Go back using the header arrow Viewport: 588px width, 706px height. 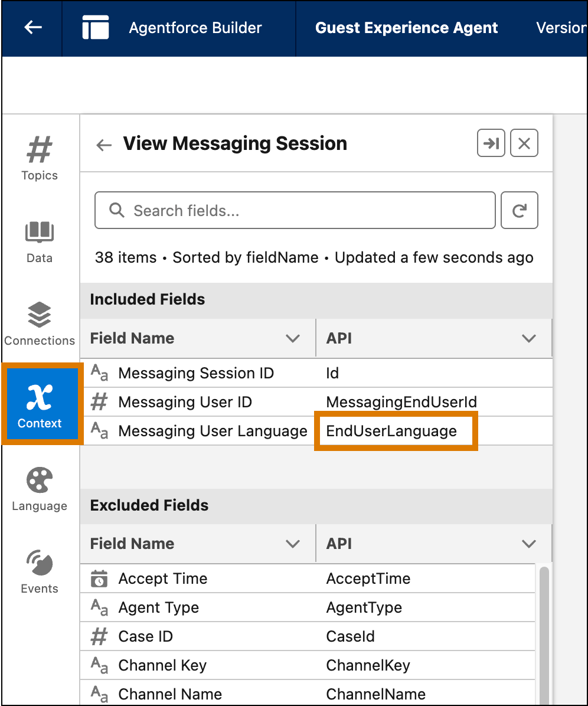tap(32, 28)
